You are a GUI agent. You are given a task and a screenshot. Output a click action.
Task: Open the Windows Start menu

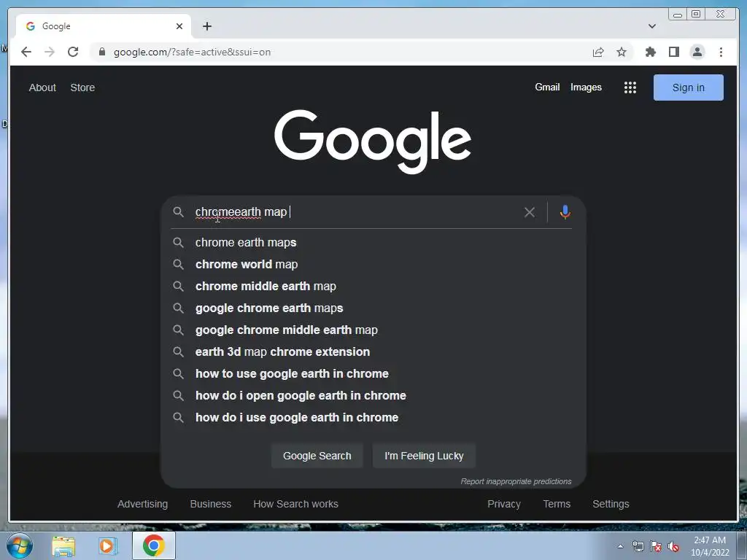click(x=20, y=545)
